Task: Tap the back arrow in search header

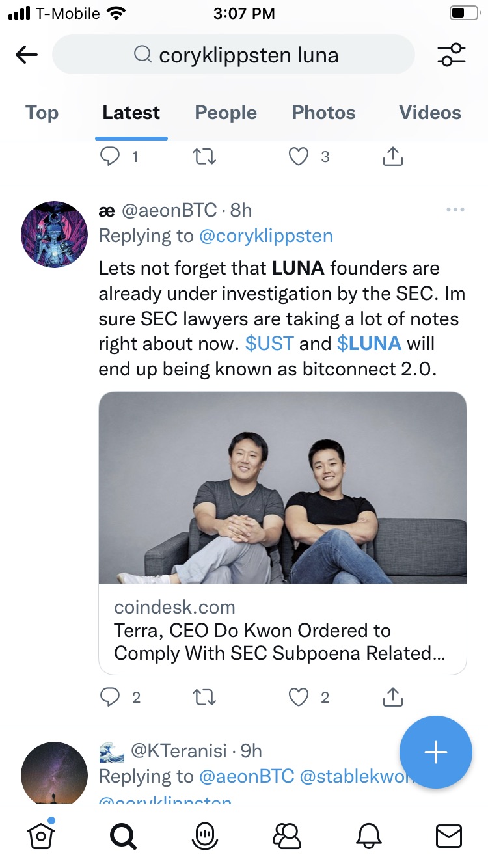Action: pyautogui.click(x=27, y=55)
